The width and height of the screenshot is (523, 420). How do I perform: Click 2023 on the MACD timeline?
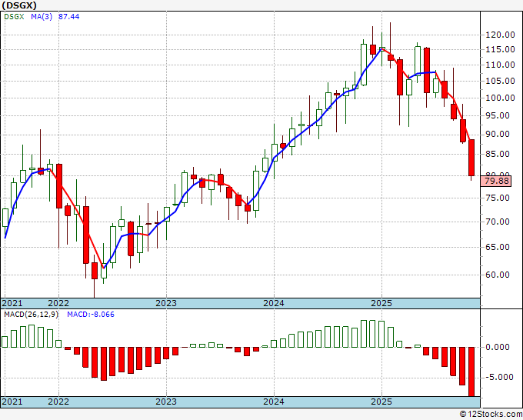pos(166,402)
